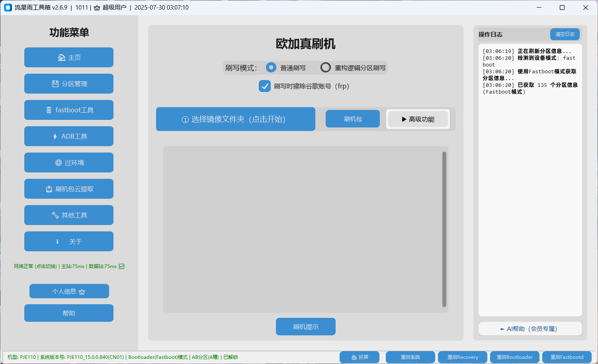Toggle 刷写时擦除谷歌账号 (frp) checkbox
The width and height of the screenshot is (598, 364).
point(265,86)
